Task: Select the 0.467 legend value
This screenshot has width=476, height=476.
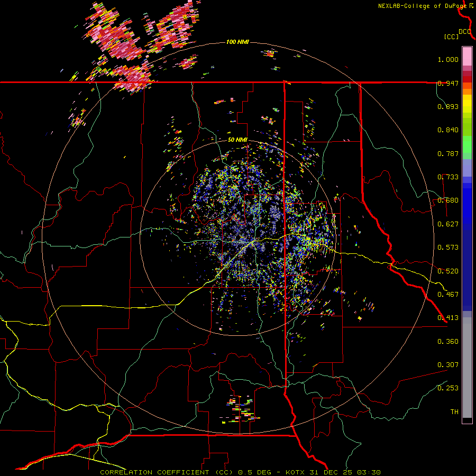Action: click(448, 295)
